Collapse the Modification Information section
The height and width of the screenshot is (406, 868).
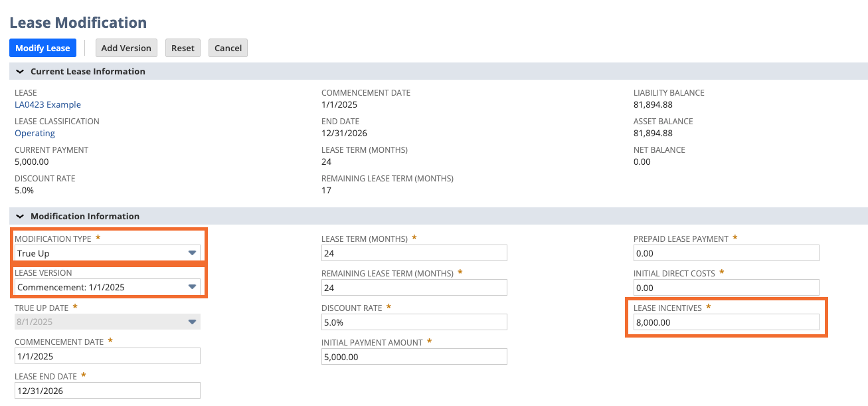coord(20,216)
